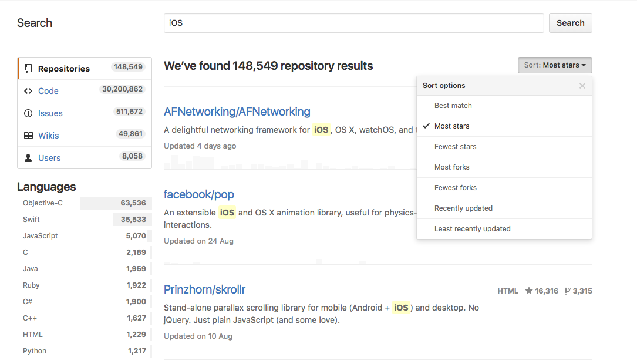
Task: Filter by Objective-C language
Action: 85,203
